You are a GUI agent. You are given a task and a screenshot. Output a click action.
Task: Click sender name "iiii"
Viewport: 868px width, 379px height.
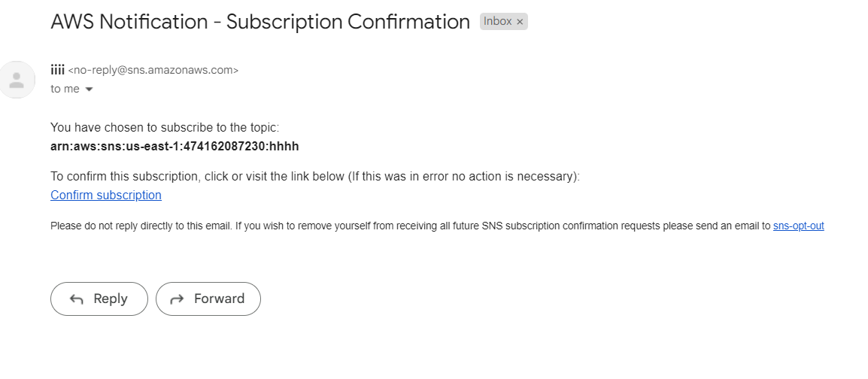57,70
